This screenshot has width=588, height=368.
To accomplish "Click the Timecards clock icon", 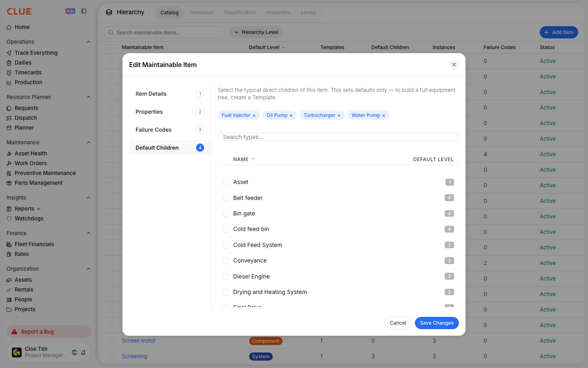I will point(9,73).
